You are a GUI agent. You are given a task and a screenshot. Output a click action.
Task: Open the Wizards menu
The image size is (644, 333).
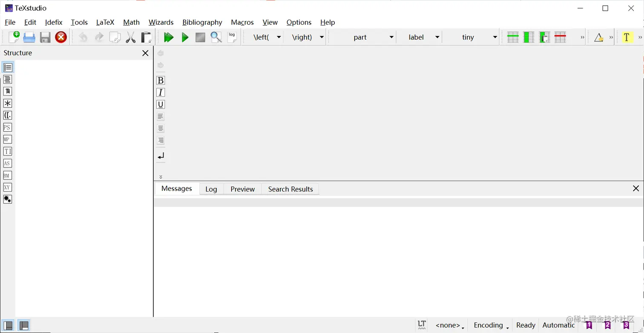click(x=161, y=22)
